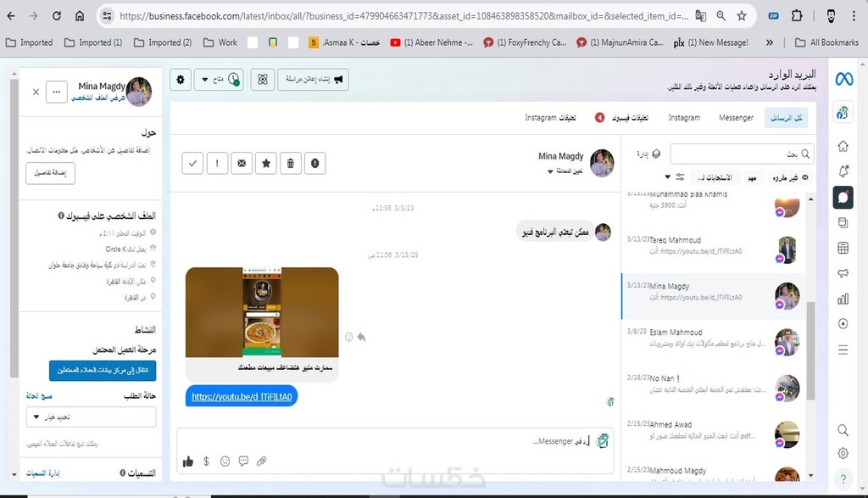
Task: Open the 'متاح' availability status dropdown
Action: tap(219, 80)
